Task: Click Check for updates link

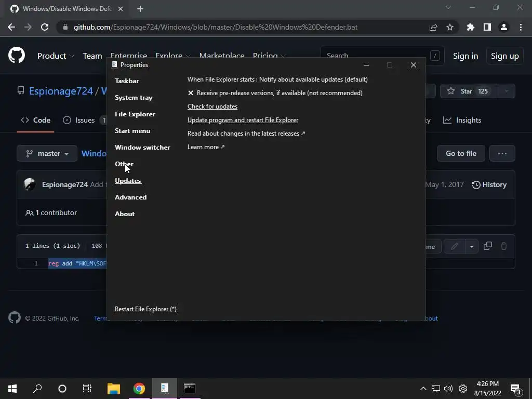Action: point(212,107)
